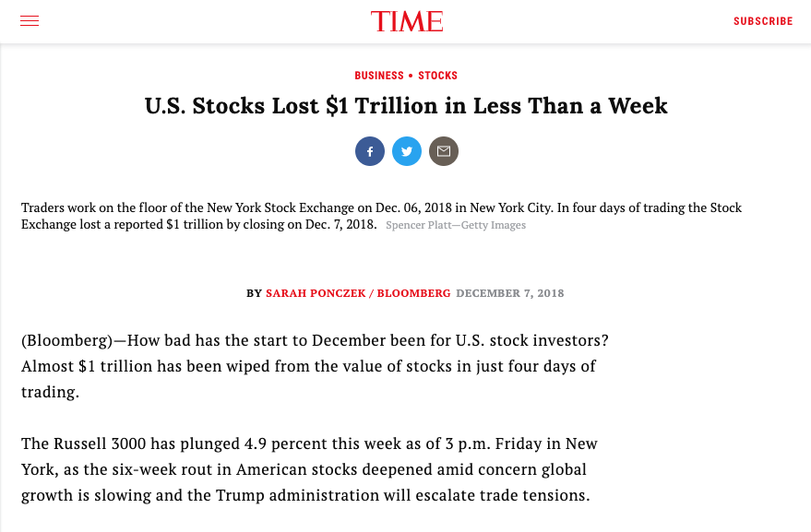Click the red SUBSCRIBE button
This screenshot has height=532, width=811.
click(x=763, y=21)
